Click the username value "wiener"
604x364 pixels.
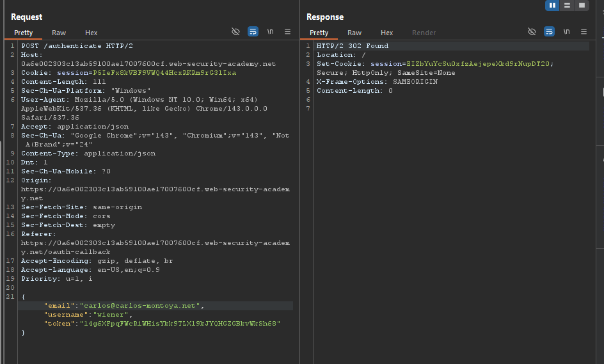click(x=111, y=315)
